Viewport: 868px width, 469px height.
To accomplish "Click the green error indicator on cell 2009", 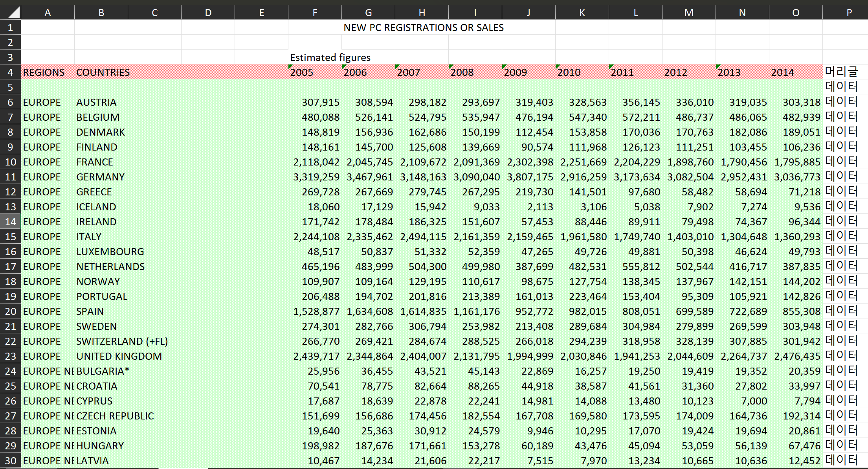I will tap(504, 66).
